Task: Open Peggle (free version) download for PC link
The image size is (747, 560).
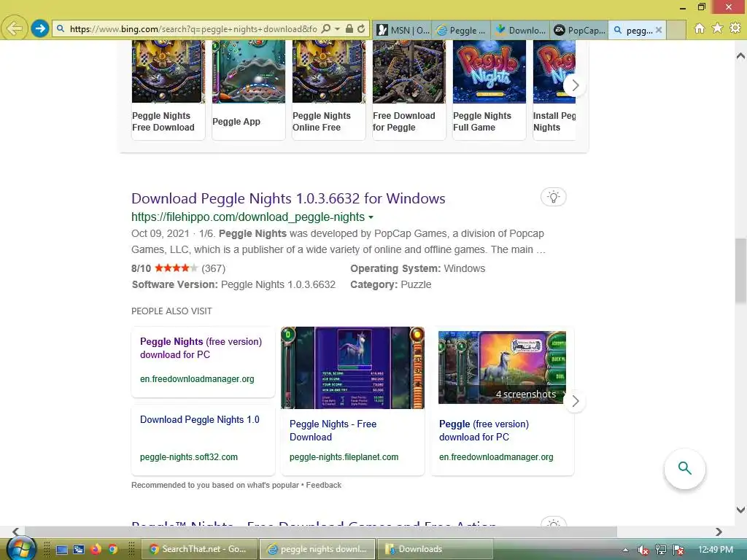Action: [484, 430]
